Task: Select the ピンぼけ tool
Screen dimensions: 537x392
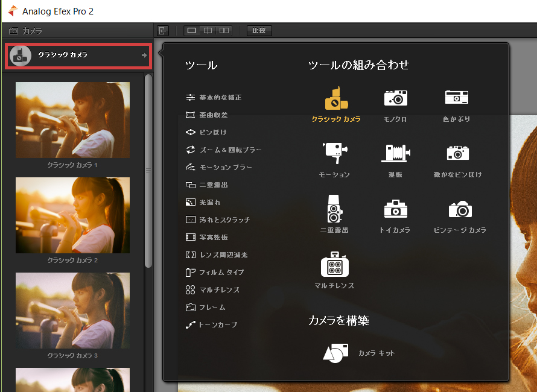Action: tap(206, 133)
